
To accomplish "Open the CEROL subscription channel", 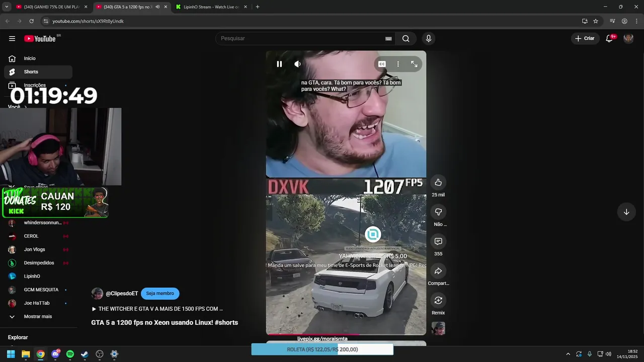I will [38, 236].
